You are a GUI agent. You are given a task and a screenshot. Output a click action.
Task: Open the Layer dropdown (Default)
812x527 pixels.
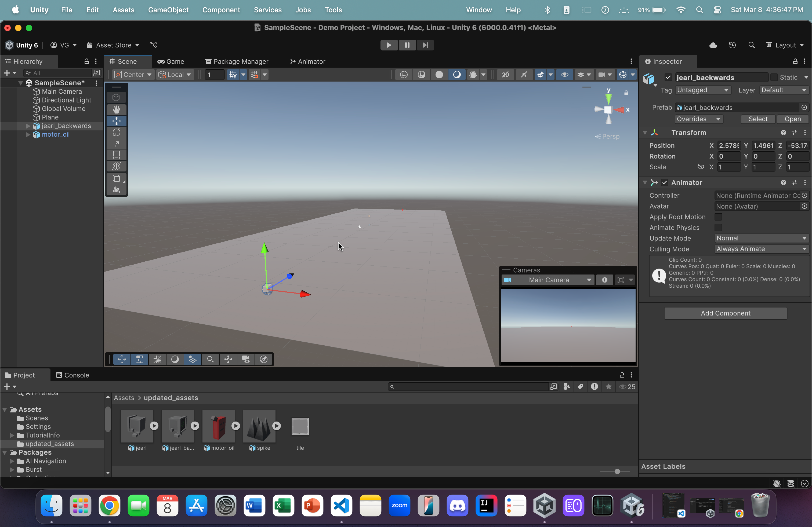point(784,90)
